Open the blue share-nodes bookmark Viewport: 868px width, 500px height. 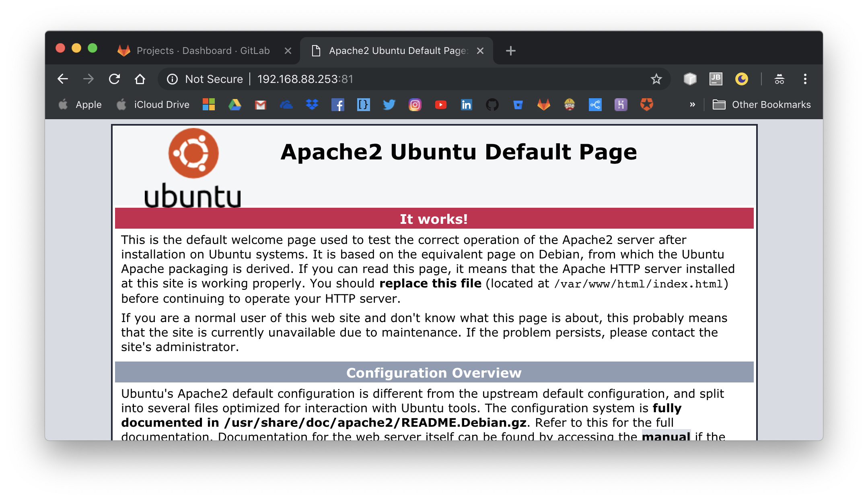click(595, 105)
